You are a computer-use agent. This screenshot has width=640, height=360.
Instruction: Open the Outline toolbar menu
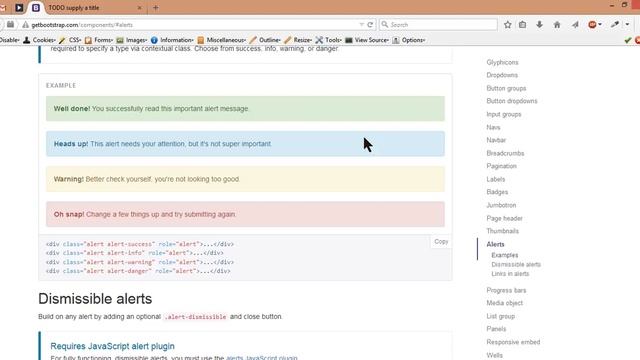[265, 40]
